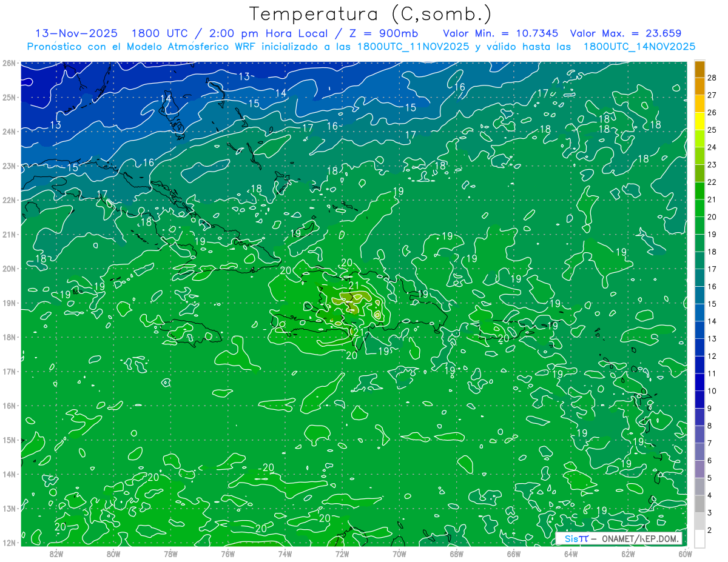The height and width of the screenshot is (562, 728).
Task: Click the '12N' latitude axis label
Action: (9, 543)
